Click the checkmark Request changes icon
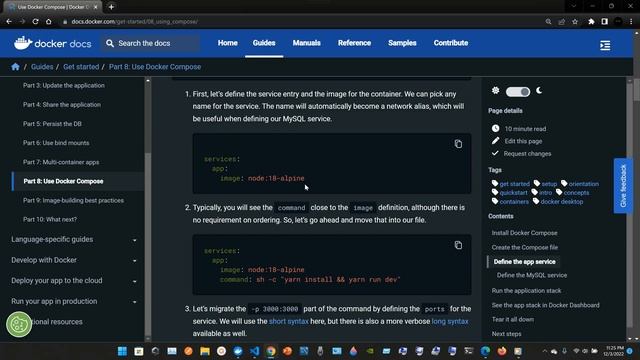This screenshot has height=360, width=640. (x=495, y=153)
